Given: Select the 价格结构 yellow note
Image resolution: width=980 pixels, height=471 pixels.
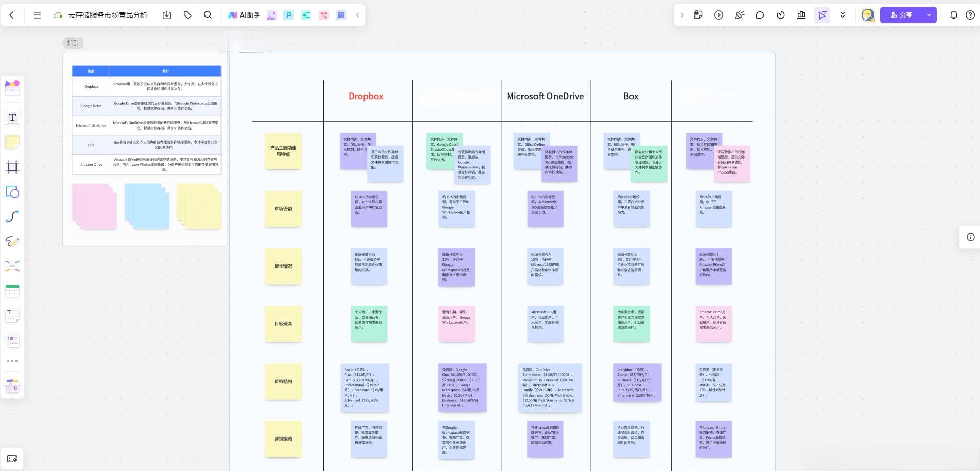Looking at the screenshot, I should pos(283,381).
